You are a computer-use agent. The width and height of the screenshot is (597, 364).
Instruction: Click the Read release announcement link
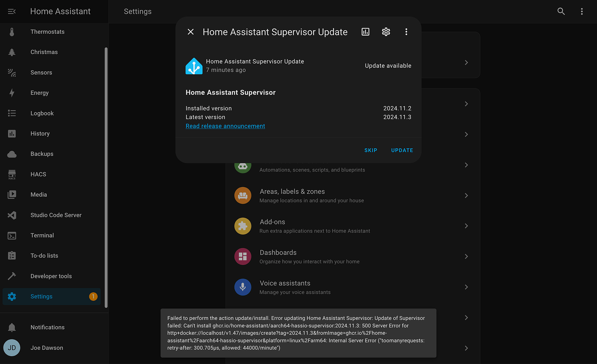(x=225, y=126)
